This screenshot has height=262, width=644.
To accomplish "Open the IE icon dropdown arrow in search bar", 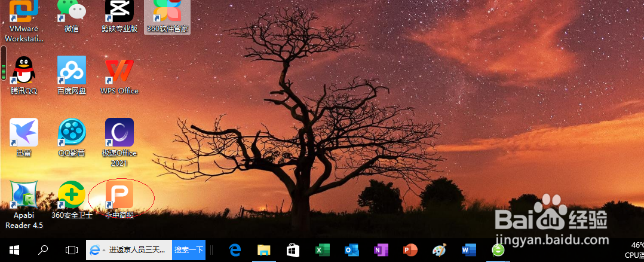I will [x=104, y=250].
